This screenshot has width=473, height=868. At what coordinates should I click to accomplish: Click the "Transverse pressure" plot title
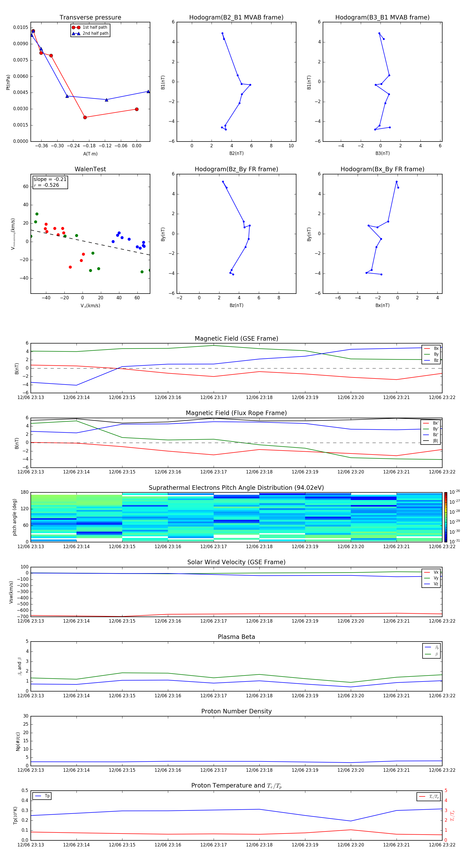[90, 18]
